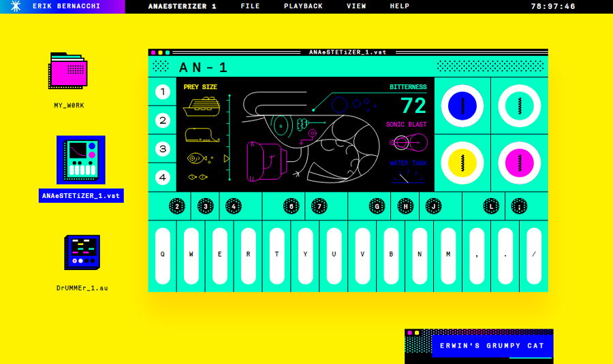This screenshot has width=613, height=364.
Task: Play the white key T
Action: [x=277, y=256]
